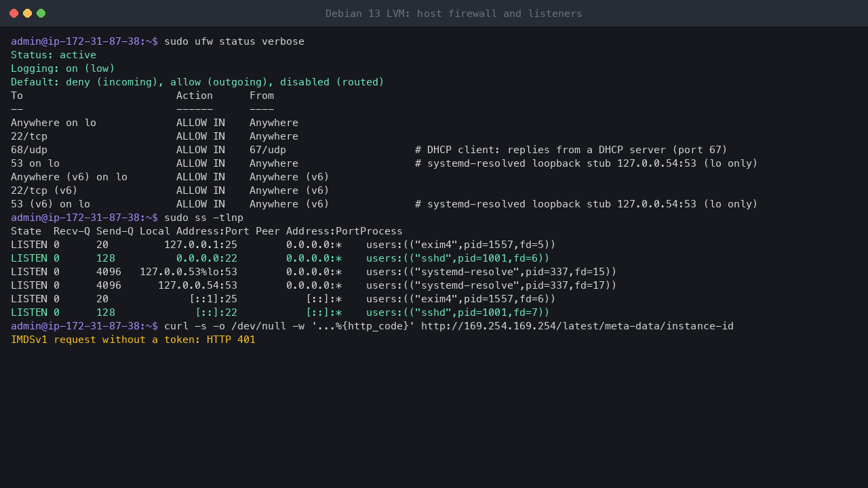Screen dimensions: 868x488
Task: Select the 'Anywhere on lo' rule entry
Action: click(x=54, y=123)
